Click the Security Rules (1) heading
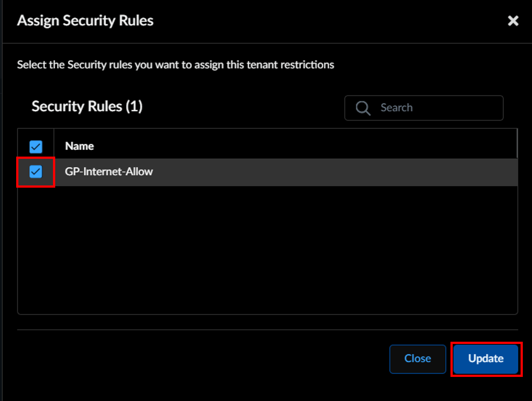 (87, 106)
